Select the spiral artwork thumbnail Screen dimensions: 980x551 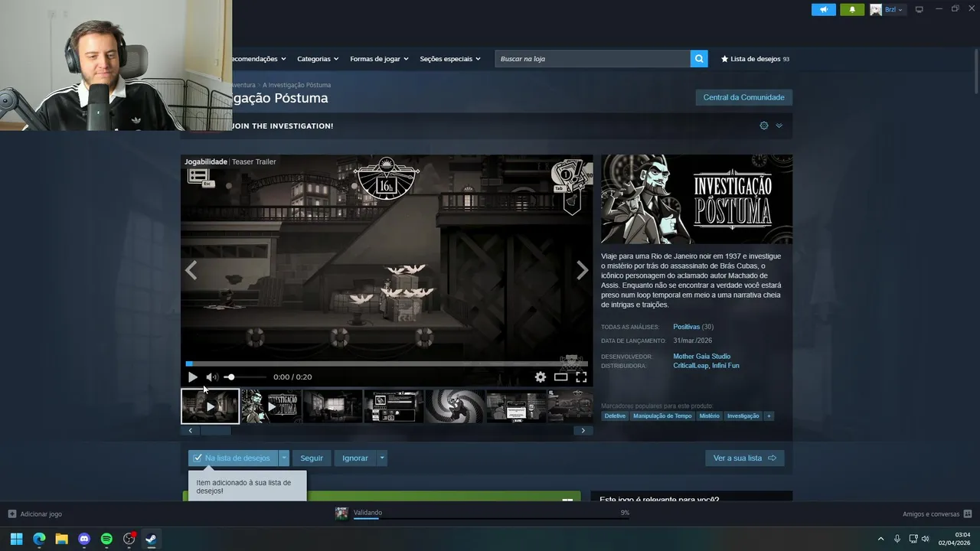pos(455,406)
